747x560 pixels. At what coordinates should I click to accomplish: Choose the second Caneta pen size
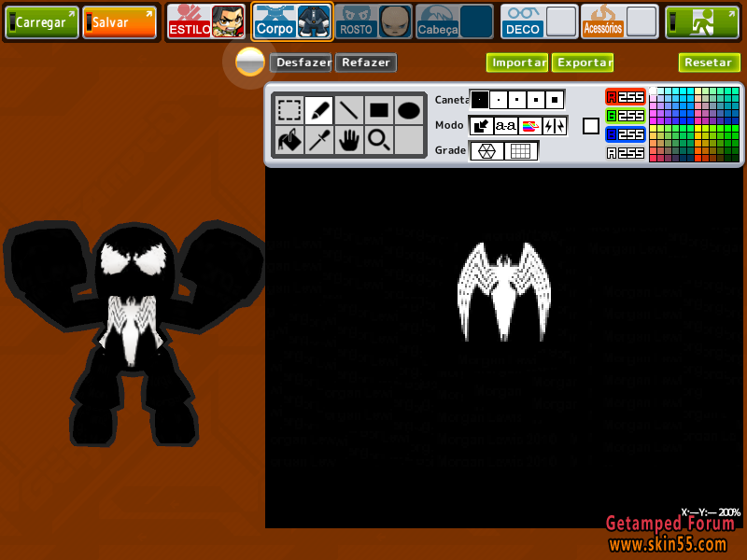point(499,100)
